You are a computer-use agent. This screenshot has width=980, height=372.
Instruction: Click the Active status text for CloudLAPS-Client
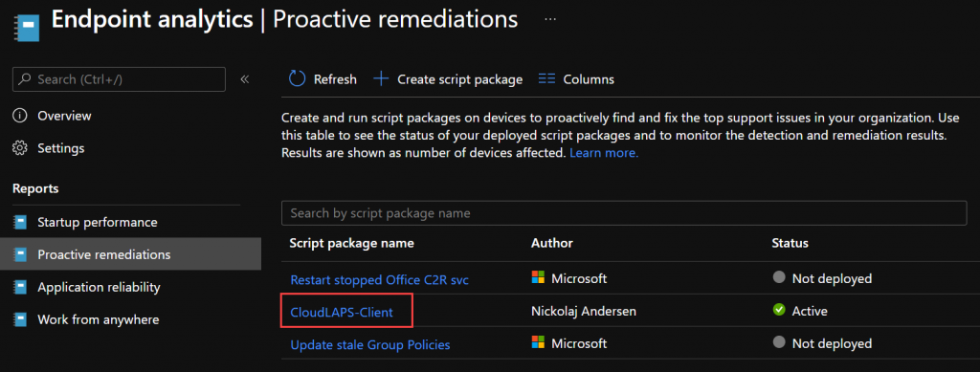click(x=810, y=311)
